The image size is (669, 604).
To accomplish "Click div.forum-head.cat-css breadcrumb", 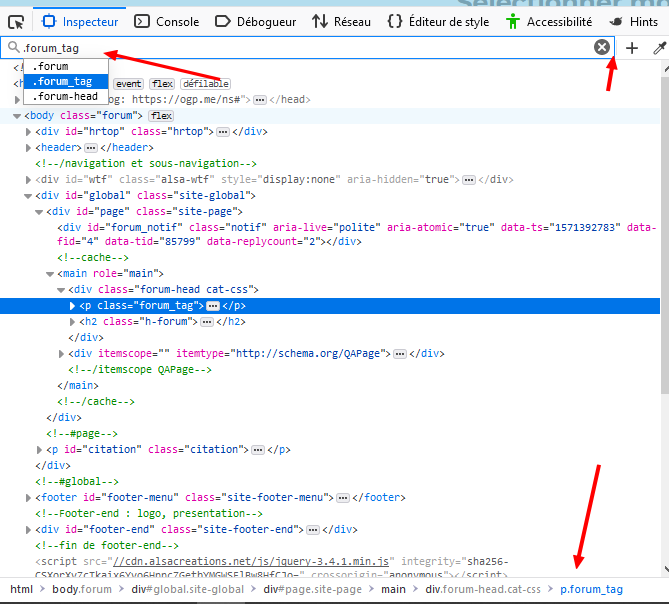I will click(x=483, y=589).
